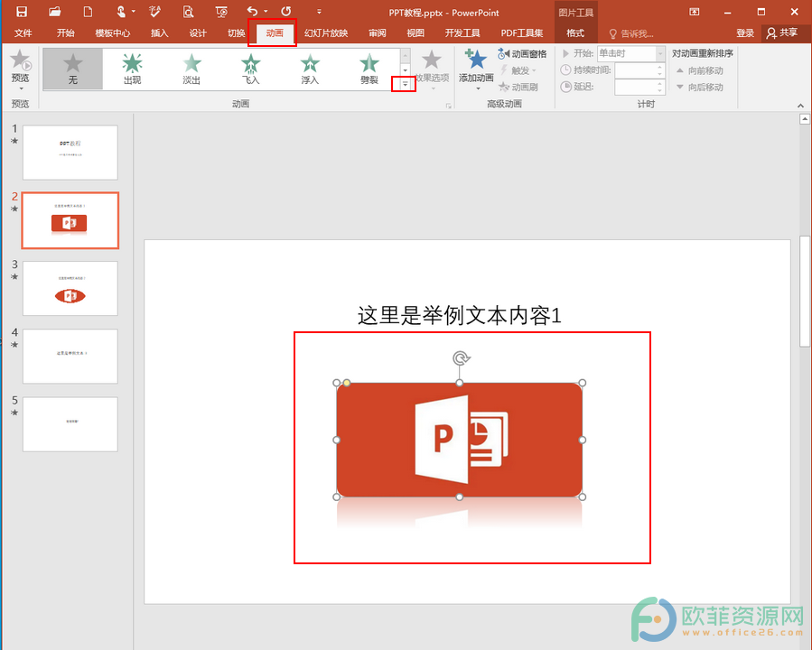
Task: Click the 登录 sign-in link
Action: 744,33
